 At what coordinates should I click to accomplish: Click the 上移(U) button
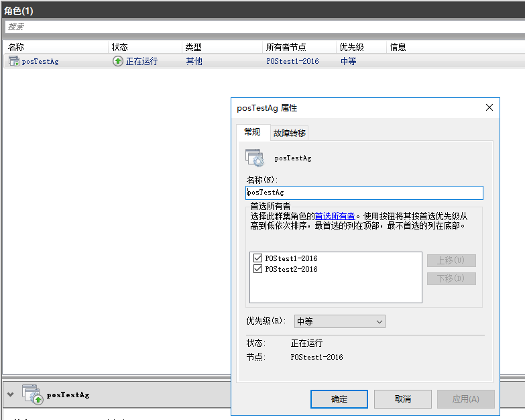[451, 260]
